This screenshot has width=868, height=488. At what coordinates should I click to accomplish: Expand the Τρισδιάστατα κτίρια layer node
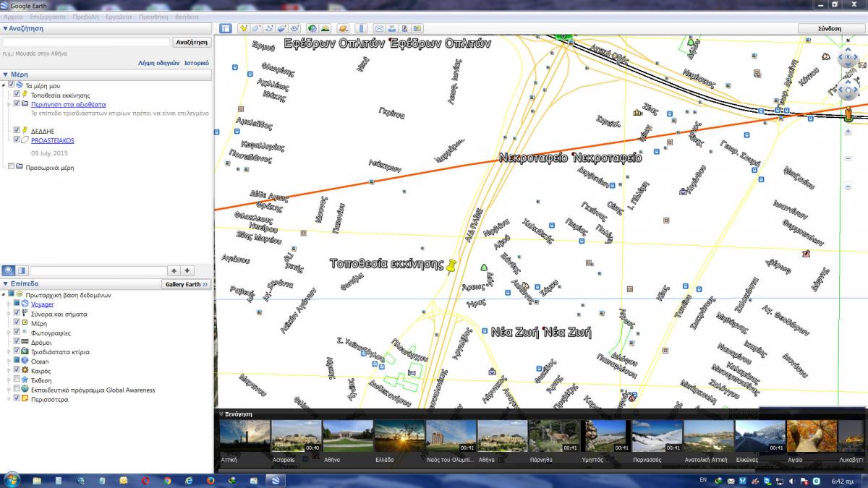tap(9, 351)
